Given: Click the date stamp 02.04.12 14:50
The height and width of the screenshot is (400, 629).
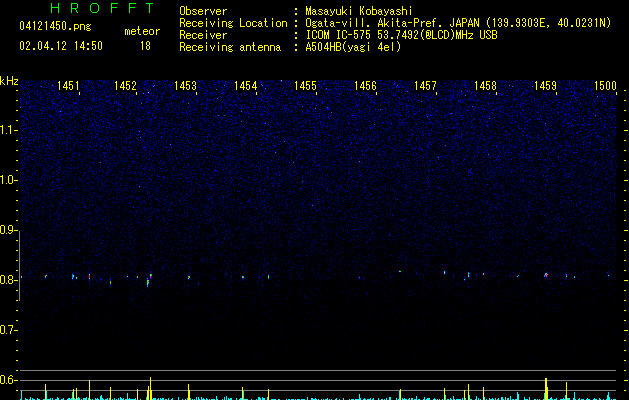Looking at the screenshot, I should (x=61, y=46).
